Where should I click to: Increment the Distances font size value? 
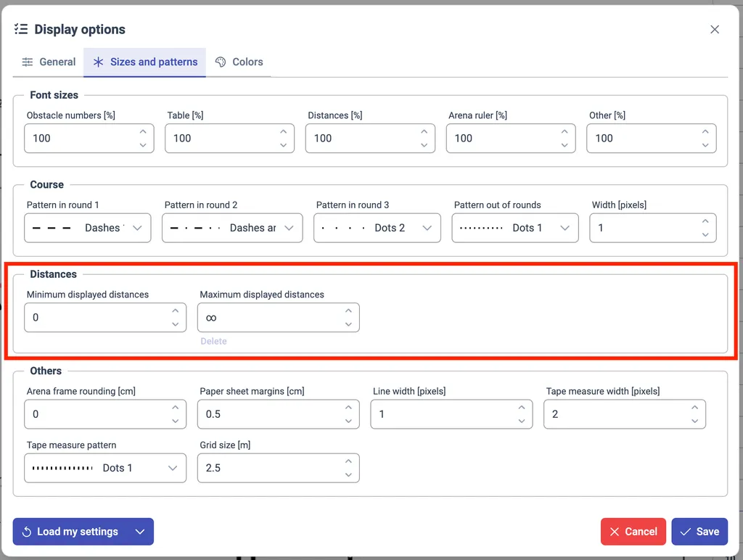pos(424,132)
